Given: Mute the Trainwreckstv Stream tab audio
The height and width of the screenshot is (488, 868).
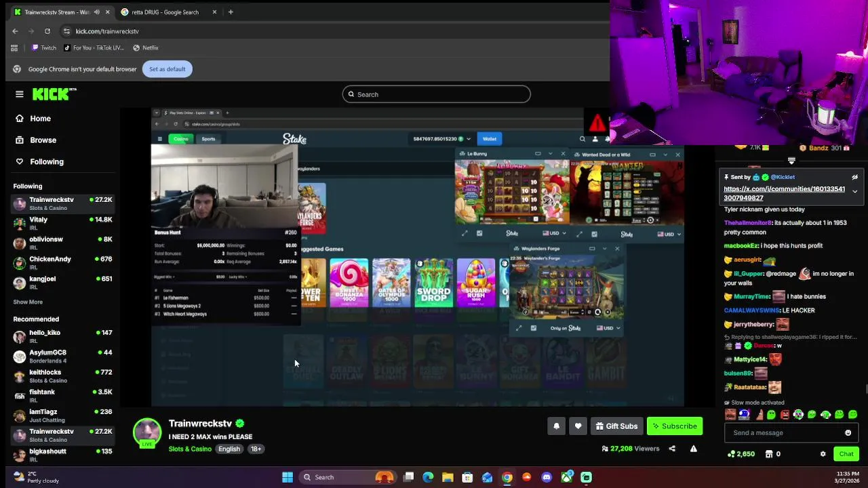Looking at the screenshot, I should 97,12.
